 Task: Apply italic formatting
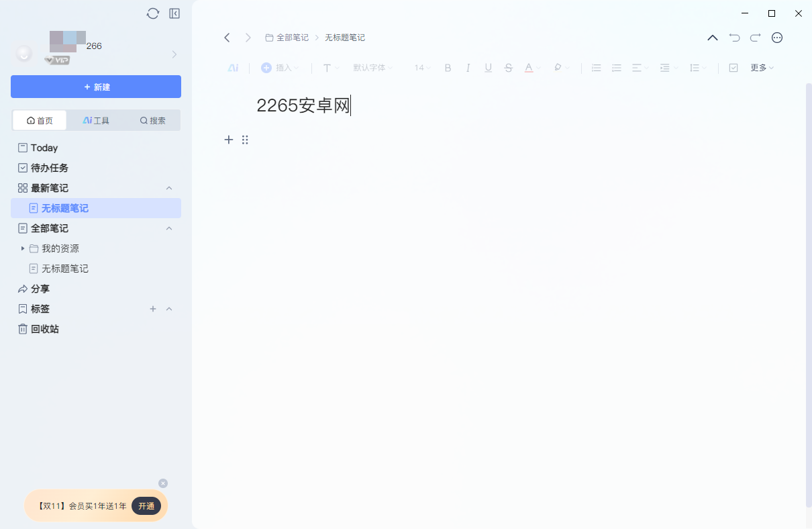tap(468, 67)
